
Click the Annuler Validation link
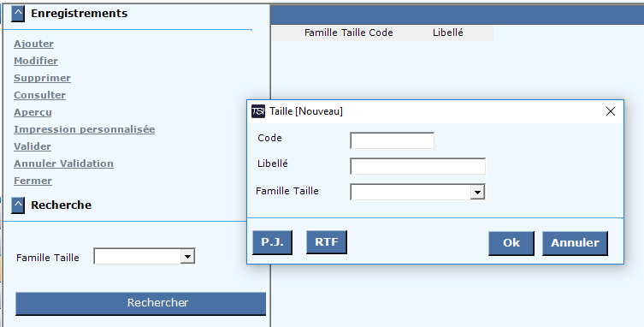pyautogui.click(x=63, y=163)
